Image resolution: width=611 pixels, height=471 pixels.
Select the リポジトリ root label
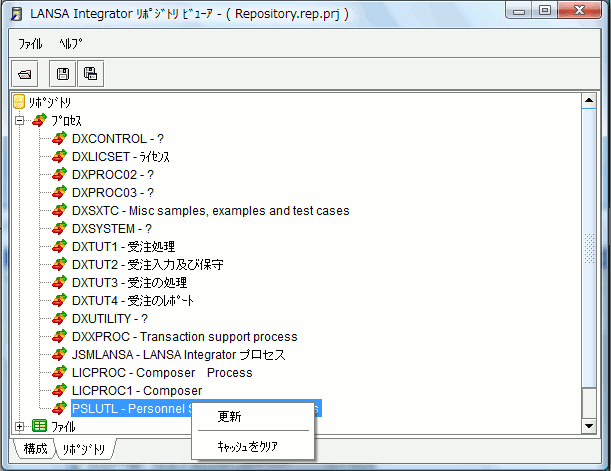(x=49, y=102)
